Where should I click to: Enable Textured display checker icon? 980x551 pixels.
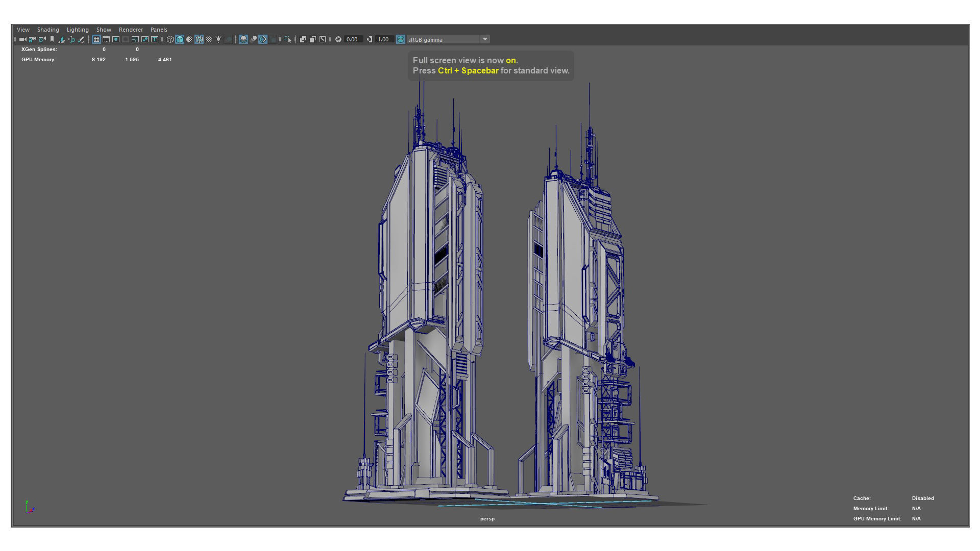[x=209, y=39]
